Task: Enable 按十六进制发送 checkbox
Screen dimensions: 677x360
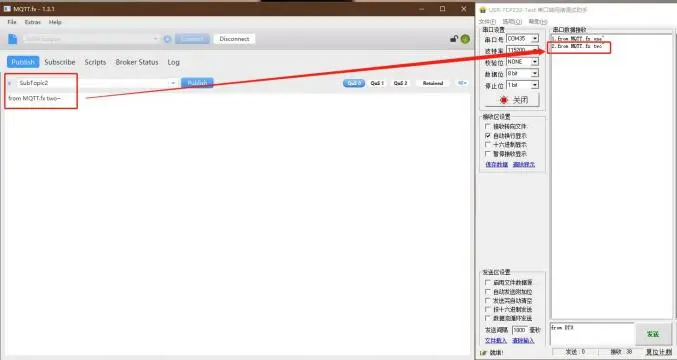Action: pyautogui.click(x=488, y=309)
